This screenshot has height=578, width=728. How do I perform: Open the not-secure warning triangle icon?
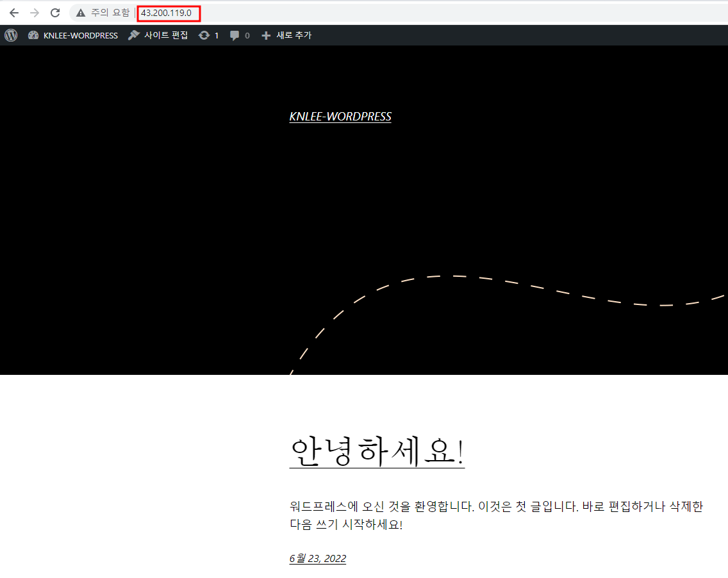coord(81,13)
